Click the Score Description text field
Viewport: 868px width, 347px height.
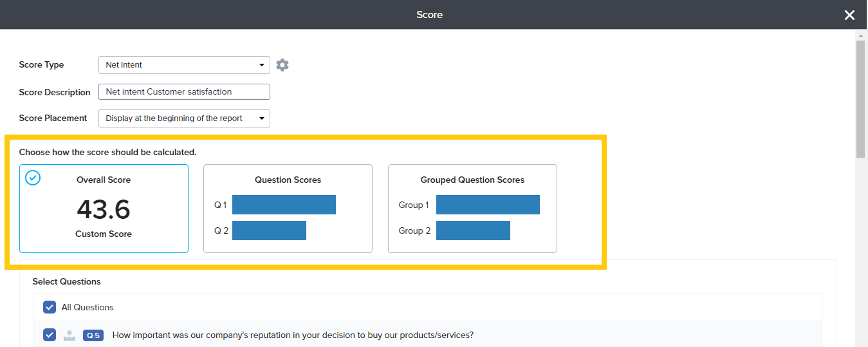click(x=184, y=92)
